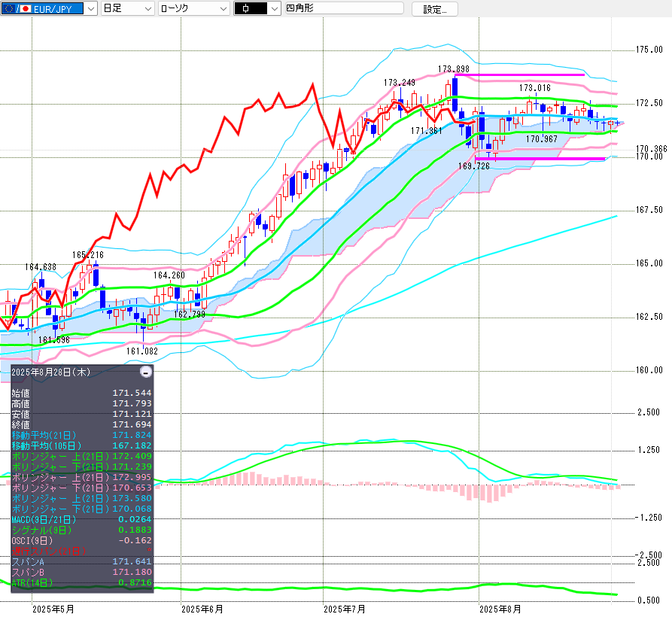This screenshot has width=672, height=617.
Task: Open the EUR/JPY currency pair dropdown
Action: (49, 8)
